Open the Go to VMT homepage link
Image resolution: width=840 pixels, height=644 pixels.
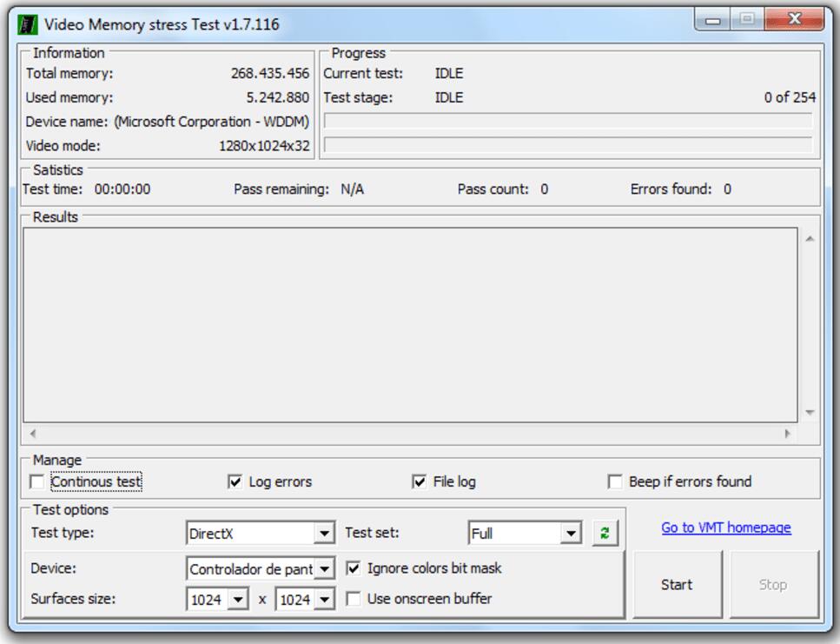(726, 528)
